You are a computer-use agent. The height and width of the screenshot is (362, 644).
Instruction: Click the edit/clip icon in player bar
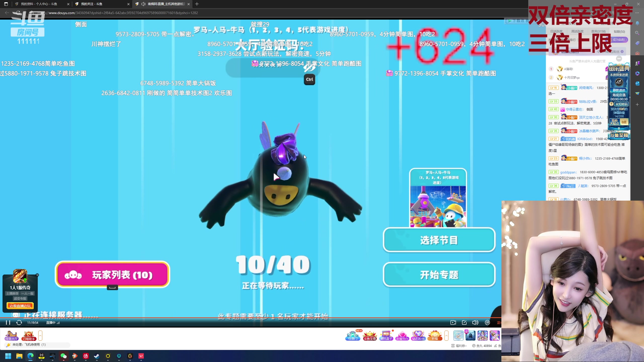(x=464, y=323)
